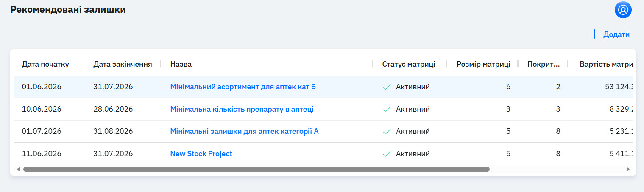The width and height of the screenshot is (644, 192).
Task: Click matrix cost value 5 231
Action: coord(621,131)
